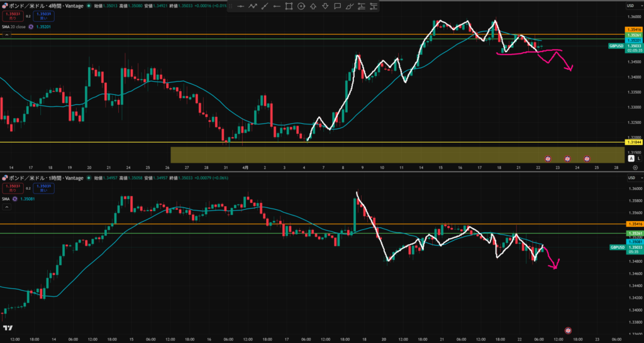Toggle auto scale A on upper chart
The image size is (644, 343).
[x=631, y=159]
